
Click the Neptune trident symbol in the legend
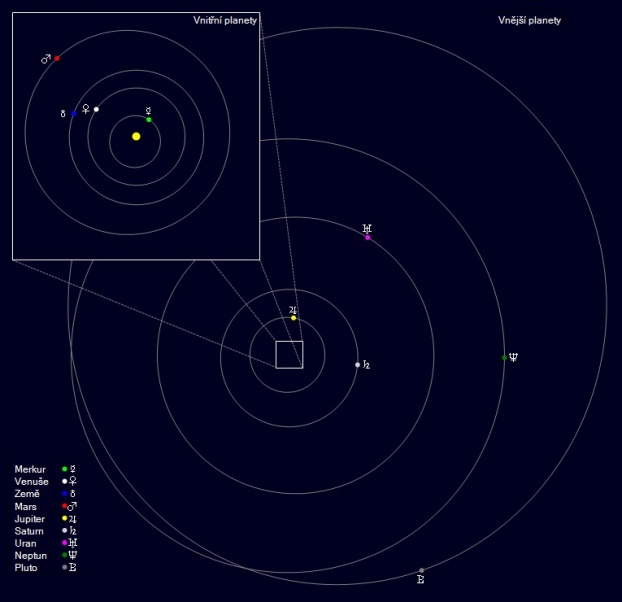73,555
